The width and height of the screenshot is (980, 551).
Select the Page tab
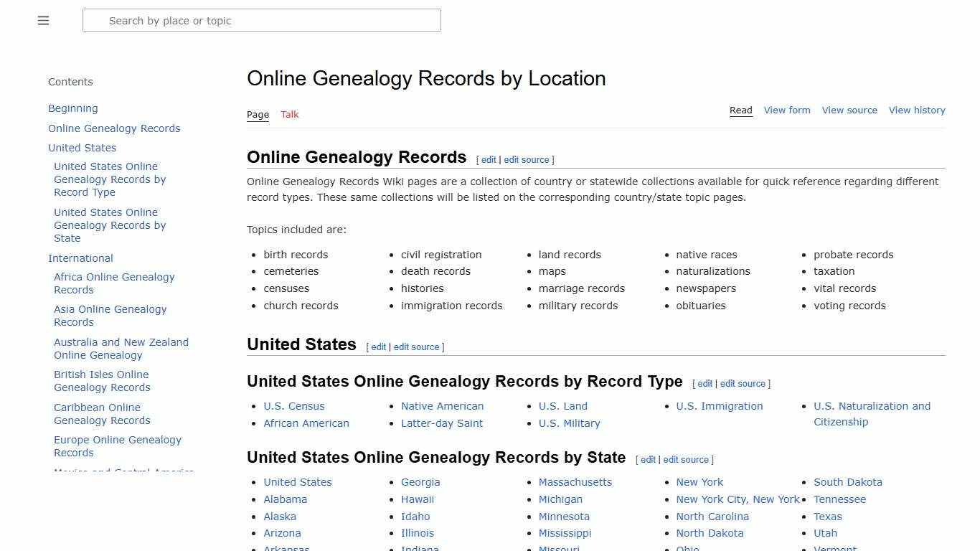[x=258, y=114]
